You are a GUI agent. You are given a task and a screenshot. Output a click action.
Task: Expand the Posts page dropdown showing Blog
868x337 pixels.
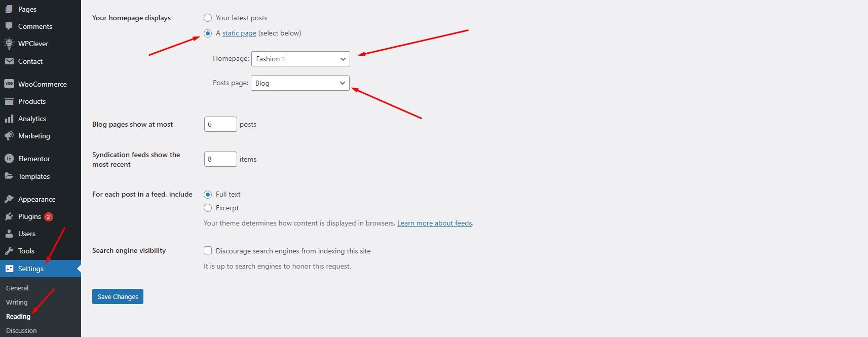coord(300,83)
